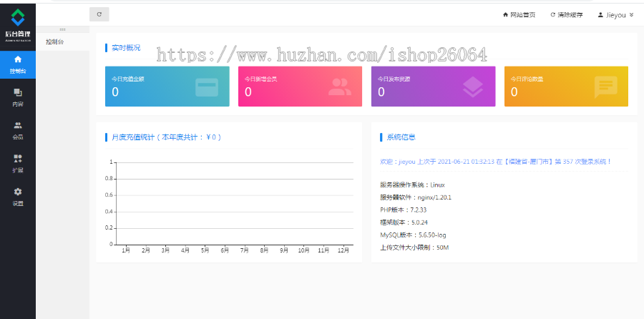Viewport: 644px width, 319px height.
Task: Click the layers icon on resources card
Action: click(x=473, y=87)
